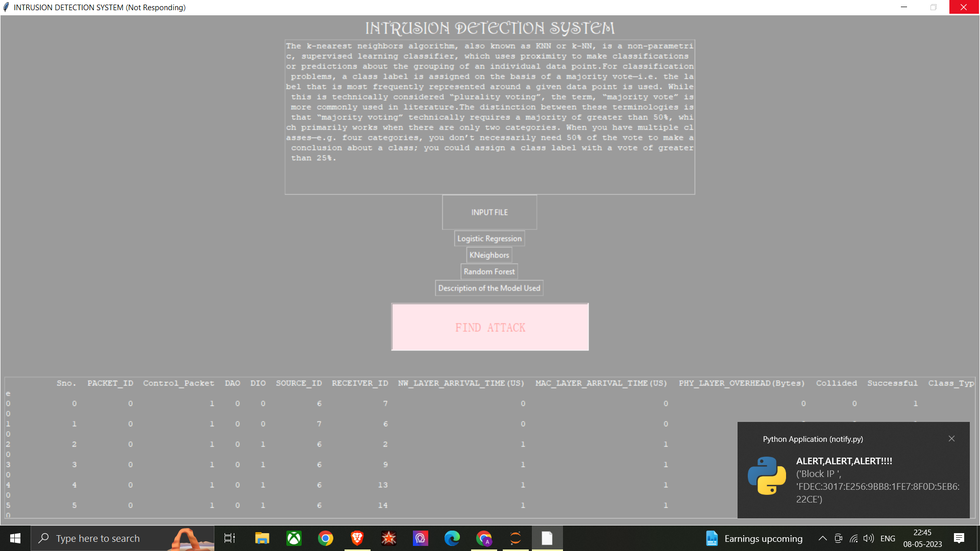Open the notification center icon at far right
This screenshot has width=980, height=551.
click(959, 538)
